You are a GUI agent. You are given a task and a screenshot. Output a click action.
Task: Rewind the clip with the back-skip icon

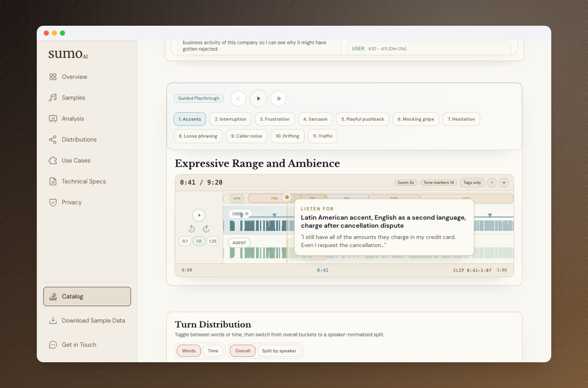pyautogui.click(x=191, y=229)
